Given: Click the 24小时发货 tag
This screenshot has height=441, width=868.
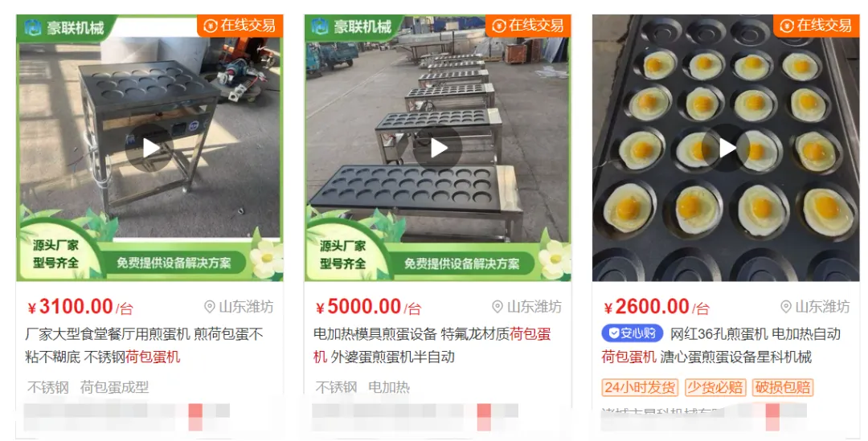Looking at the screenshot, I should point(640,387).
